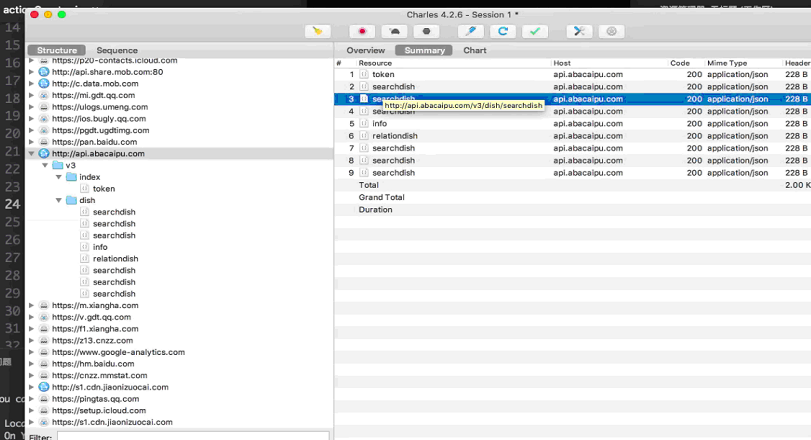This screenshot has width=811, height=440.
Task: Select https://f1.xiangha.com host
Action: tap(95, 329)
